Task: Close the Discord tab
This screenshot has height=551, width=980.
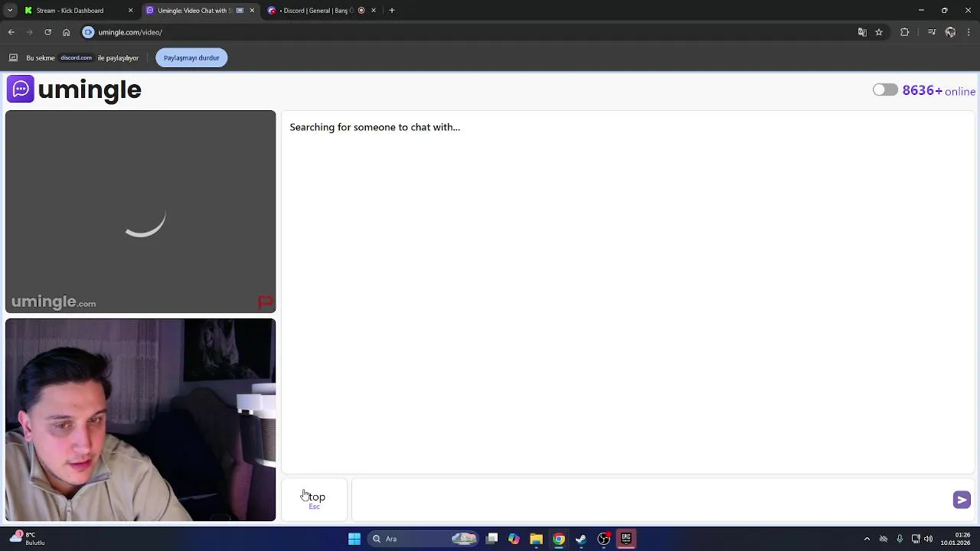Action: (374, 11)
